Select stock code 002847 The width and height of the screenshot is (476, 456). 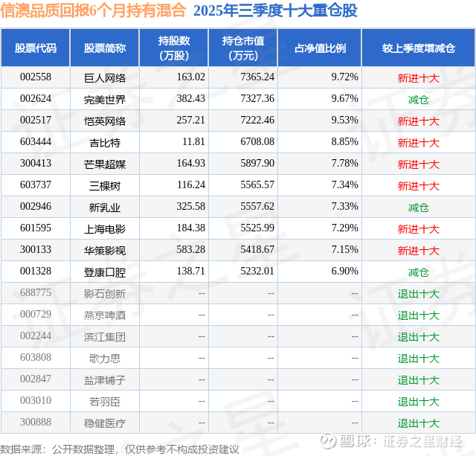[x=36, y=379]
